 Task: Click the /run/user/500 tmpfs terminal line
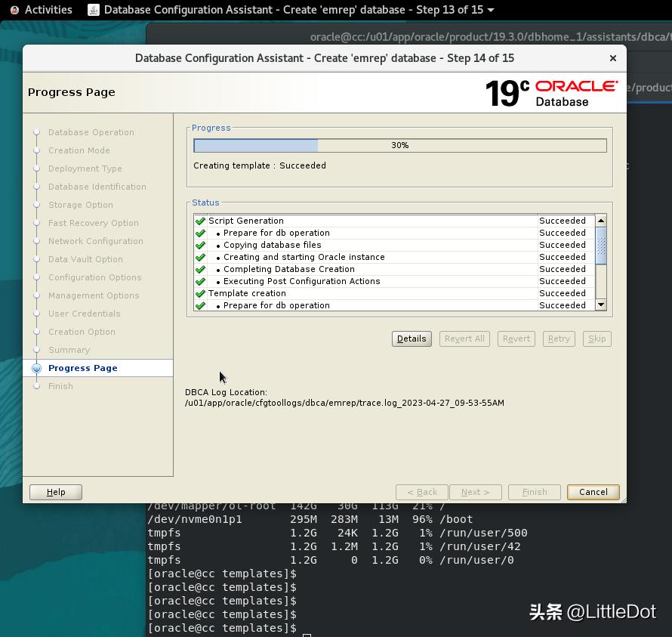tap(338, 533)
